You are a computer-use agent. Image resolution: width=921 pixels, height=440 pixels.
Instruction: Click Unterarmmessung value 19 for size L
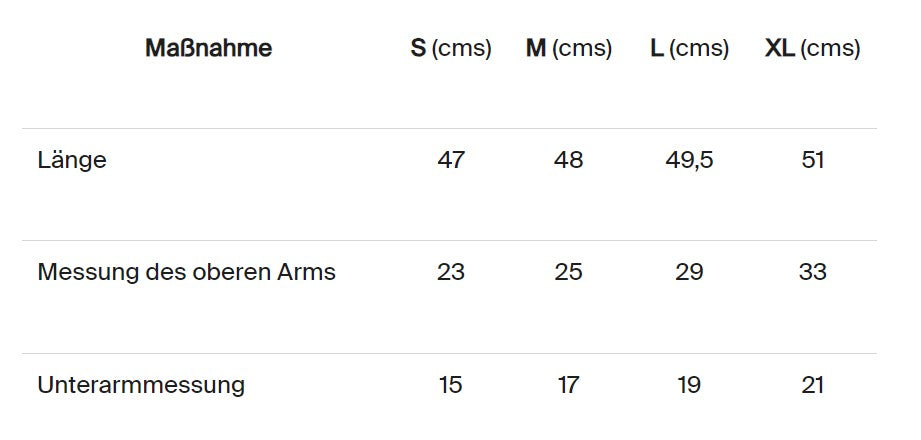689,385
